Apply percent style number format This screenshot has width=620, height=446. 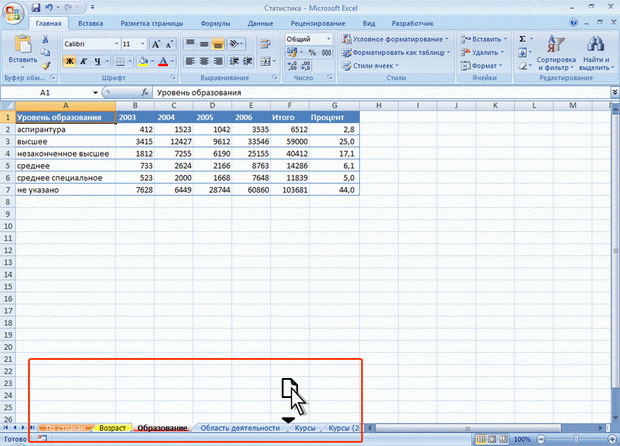(312, 52)
